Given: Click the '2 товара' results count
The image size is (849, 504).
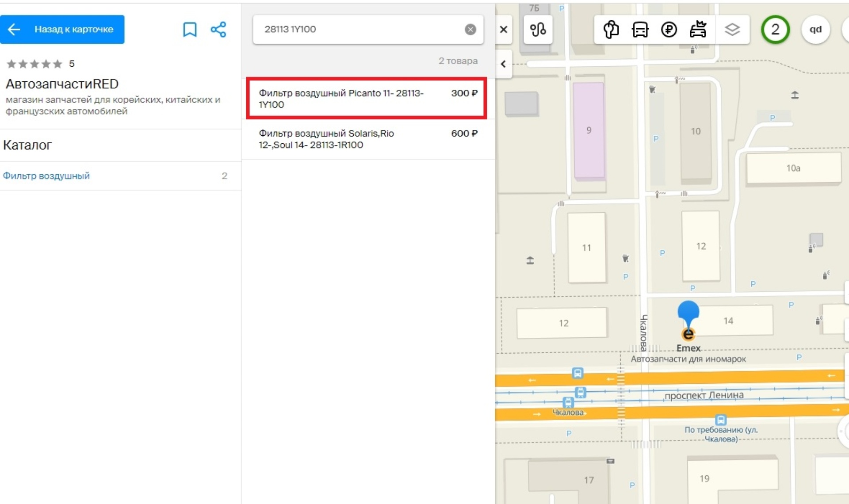Looking at the screenshot, I should click(x=458, y=61).
